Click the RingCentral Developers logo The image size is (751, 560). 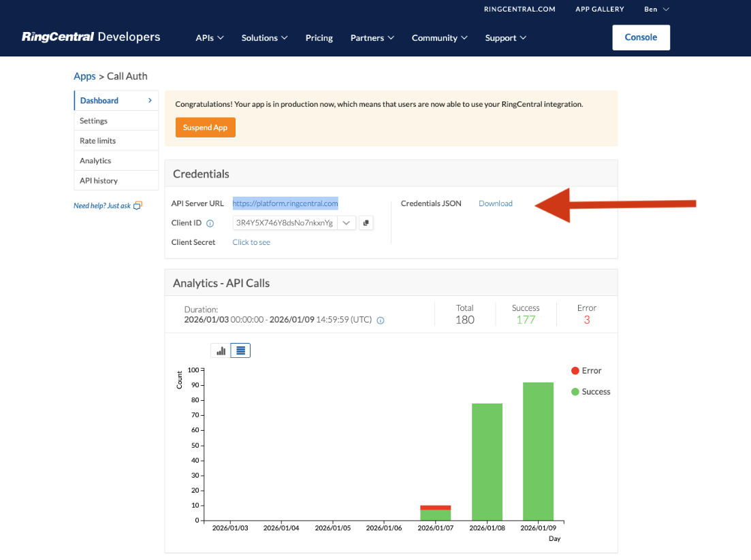(x=91, y=37)
